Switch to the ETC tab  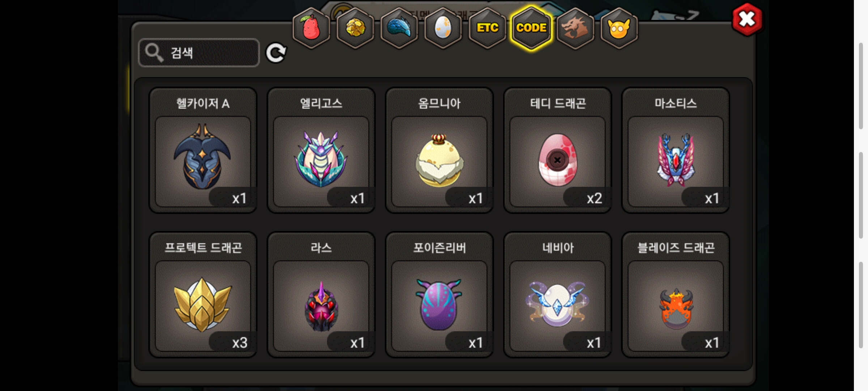[487, 28]
